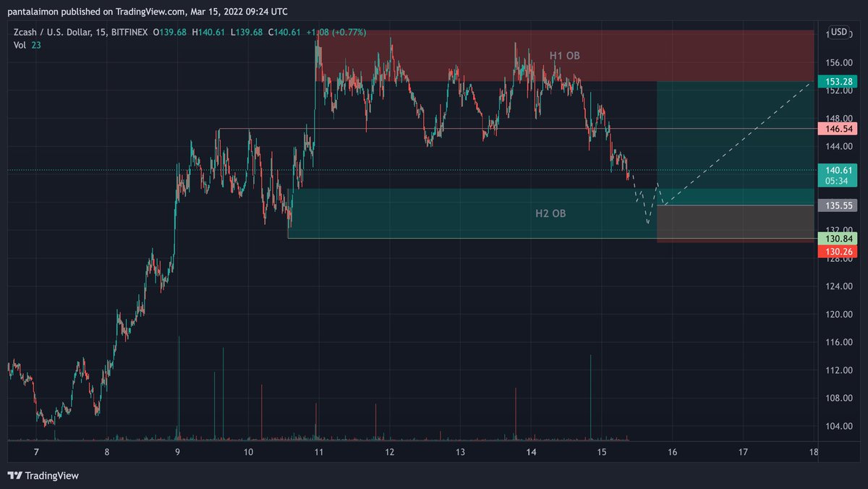Screen dimensions: 868x489
Task: Click the O139.68 open value
Action: pyautogui.click(x=169, y=33)
